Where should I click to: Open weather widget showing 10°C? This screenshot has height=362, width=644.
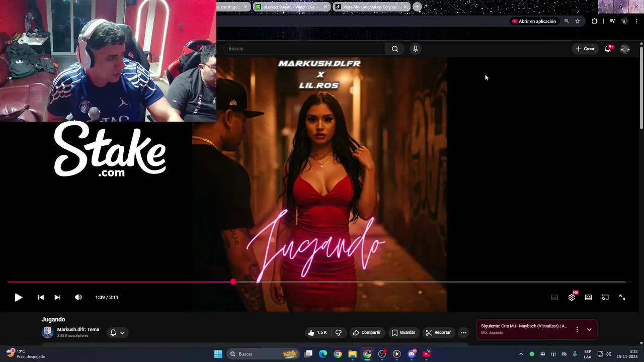pos(26,354)
